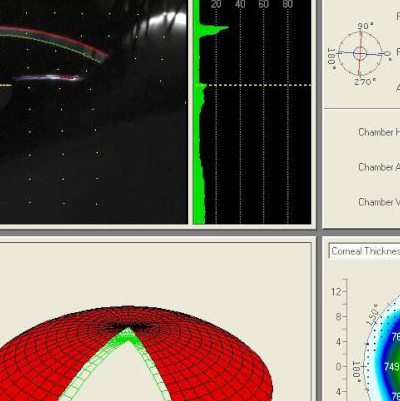This screenshot has width=400, height=401.
Task: Click the 749 thickness value on the map
Action: (392, 367)
